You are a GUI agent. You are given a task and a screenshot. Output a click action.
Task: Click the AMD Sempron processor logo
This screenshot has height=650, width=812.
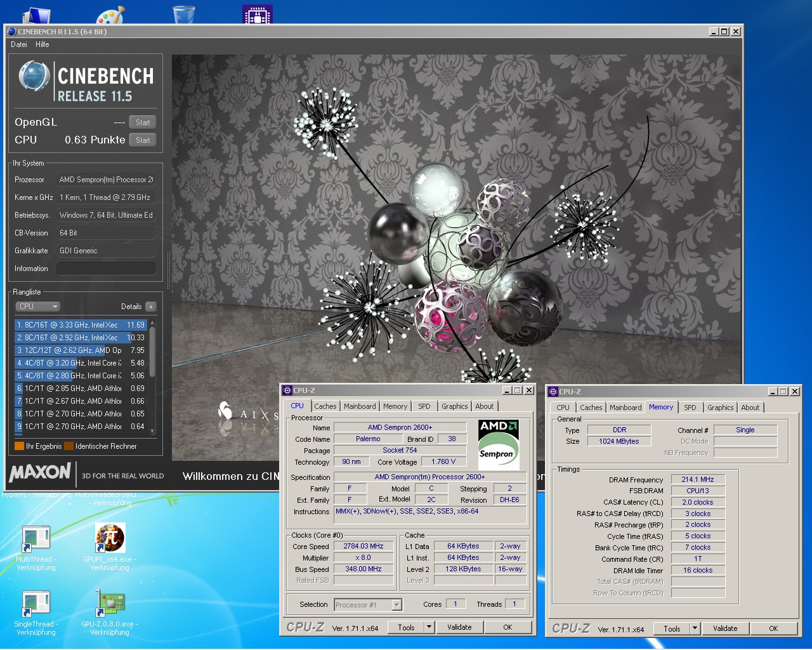(498, 444)
